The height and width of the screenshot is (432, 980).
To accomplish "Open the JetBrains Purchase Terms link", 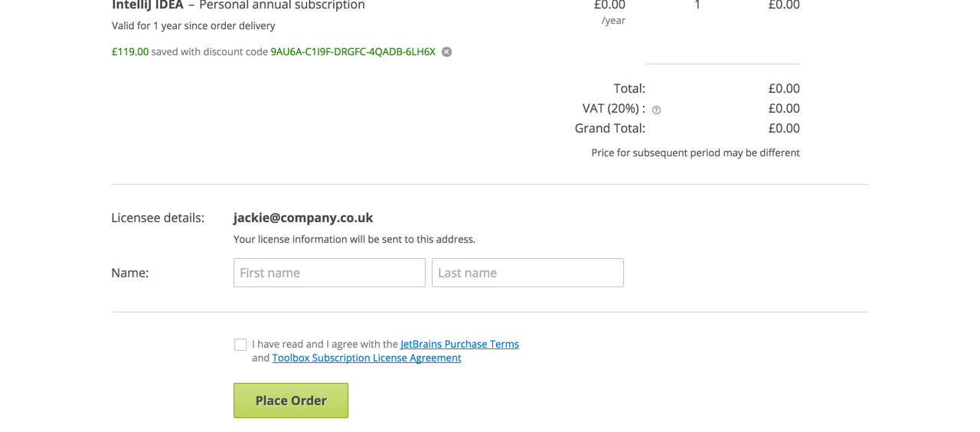I will pyautogui.click(x=459, y=344).
